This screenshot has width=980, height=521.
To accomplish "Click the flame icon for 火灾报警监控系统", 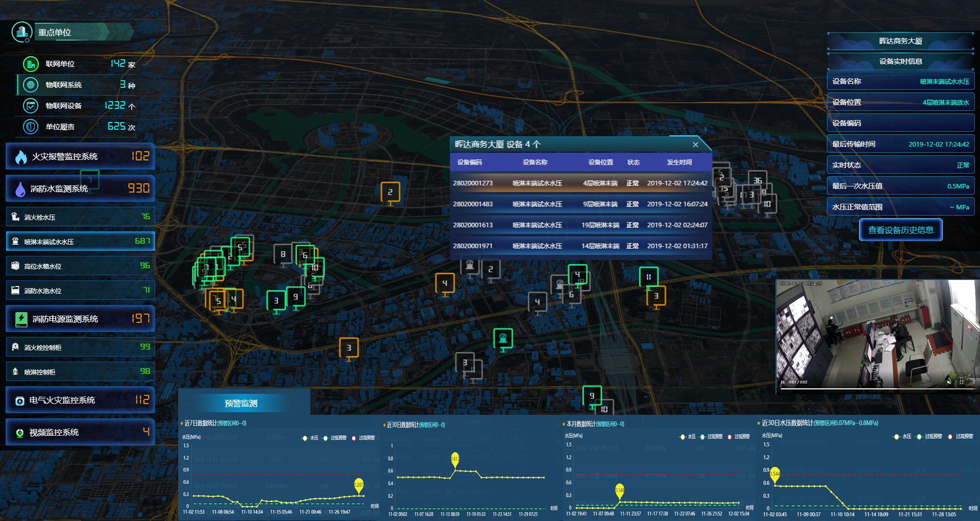I will [21, 157].
